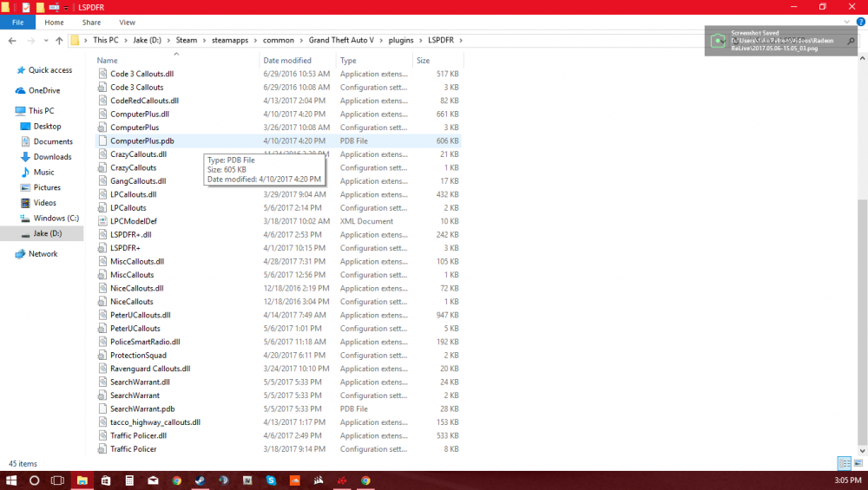Click 'plugins' breadcrumb in address bar
Screen dimensions: 868x490
pyautogui.click(x=401, y=40)
